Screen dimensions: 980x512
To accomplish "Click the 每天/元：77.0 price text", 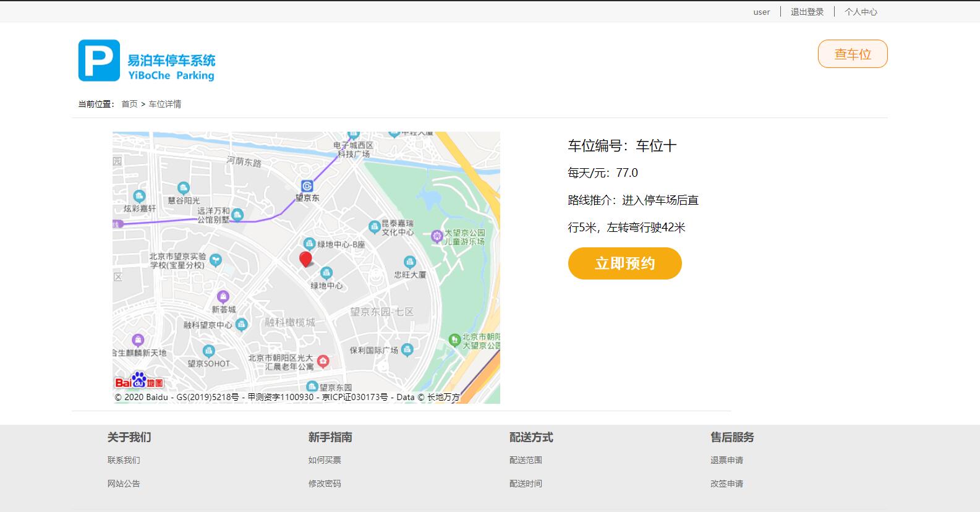I will coord(603,173).
